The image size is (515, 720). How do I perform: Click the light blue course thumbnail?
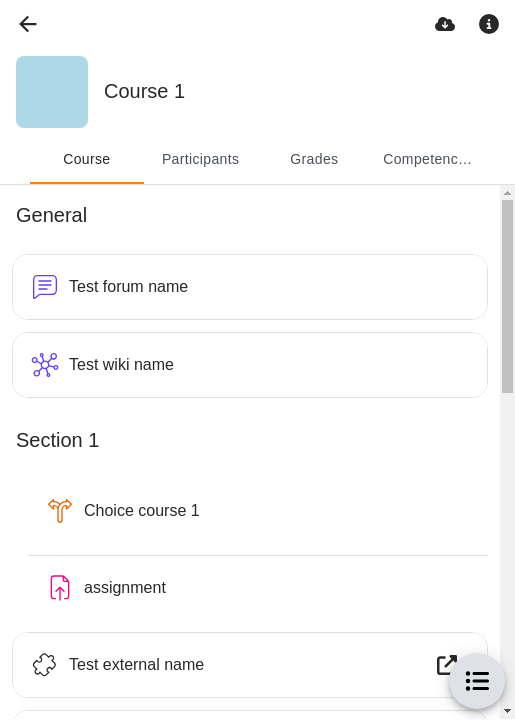point(52,92)
